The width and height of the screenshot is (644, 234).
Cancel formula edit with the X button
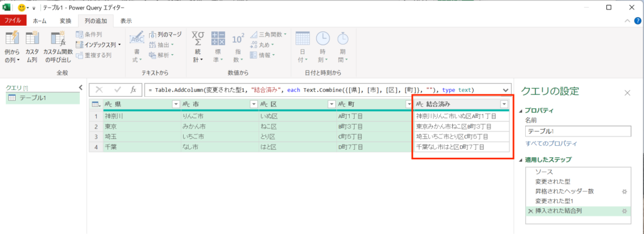pos(99,90)
